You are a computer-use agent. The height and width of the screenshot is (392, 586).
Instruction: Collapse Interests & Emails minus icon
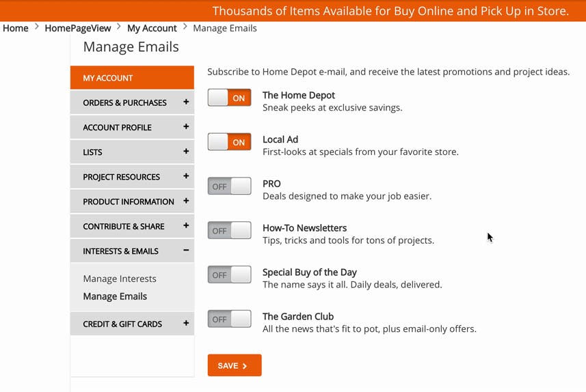tap(186, 251)
